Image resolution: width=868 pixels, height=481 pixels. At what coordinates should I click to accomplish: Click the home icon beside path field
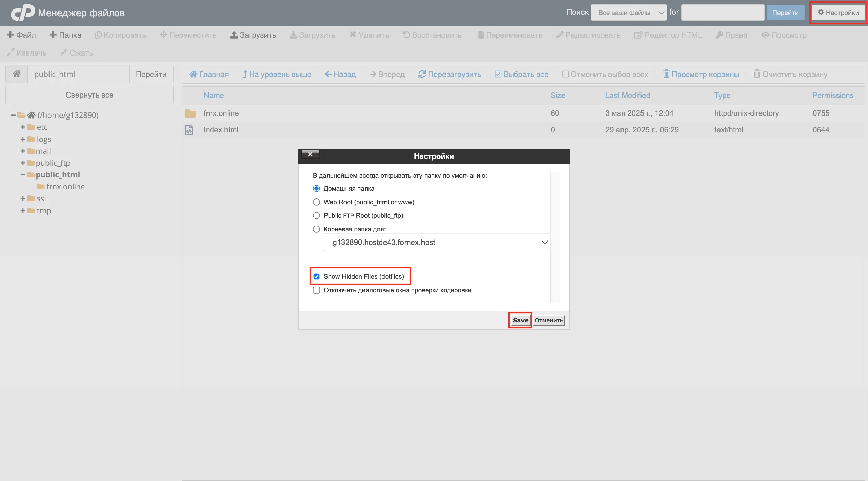pyautogui.click(x=16, y=74)
